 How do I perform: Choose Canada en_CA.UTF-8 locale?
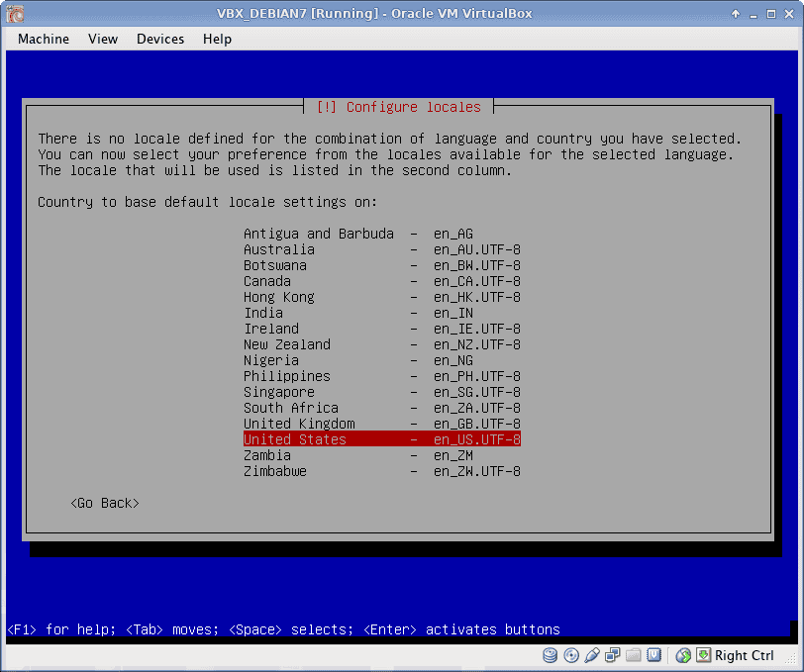click(x=382, y=281)
